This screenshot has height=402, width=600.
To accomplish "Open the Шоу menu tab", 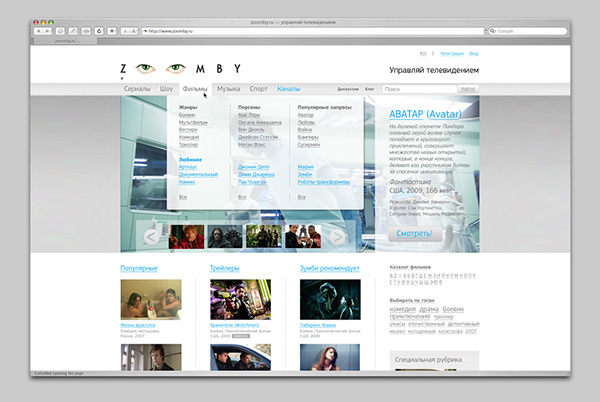I will 166,89.
